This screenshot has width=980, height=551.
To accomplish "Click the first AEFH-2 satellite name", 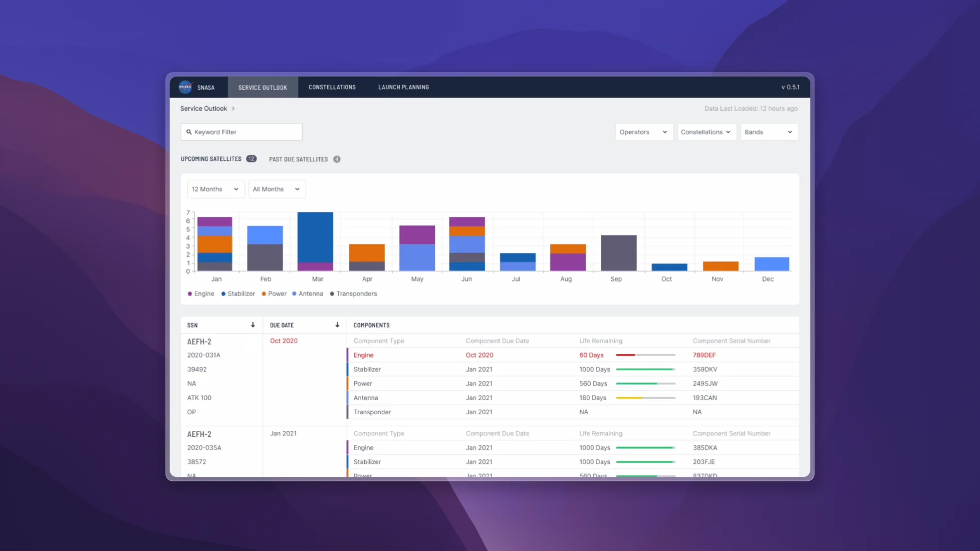I will click(199, 342).
